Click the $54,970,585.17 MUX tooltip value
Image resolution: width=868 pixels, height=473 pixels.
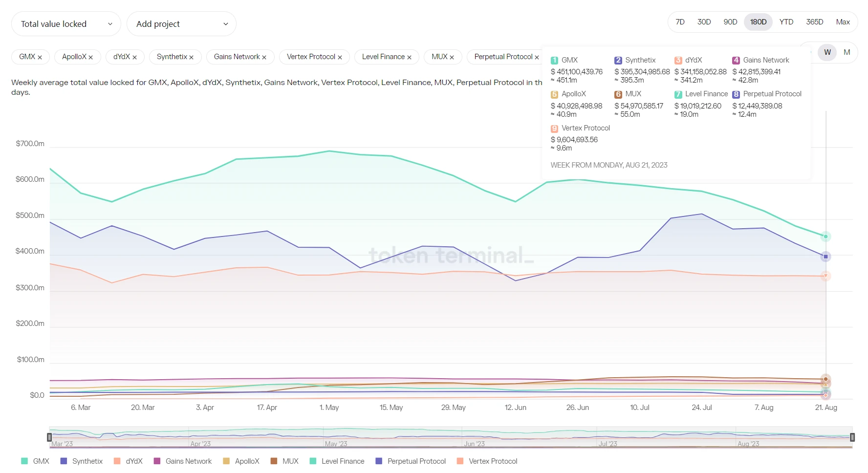(x=639, y=106)
